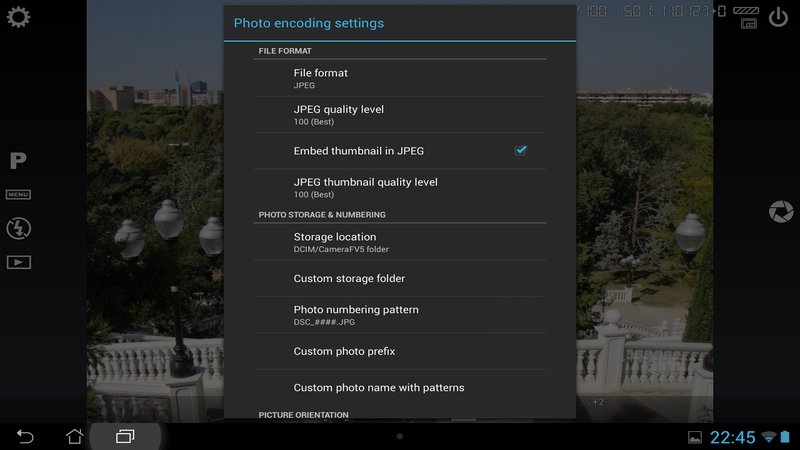Tap the Android home navigation icon
The width and height of the screenshot is (800, 450).
click(x=74, y=436)
